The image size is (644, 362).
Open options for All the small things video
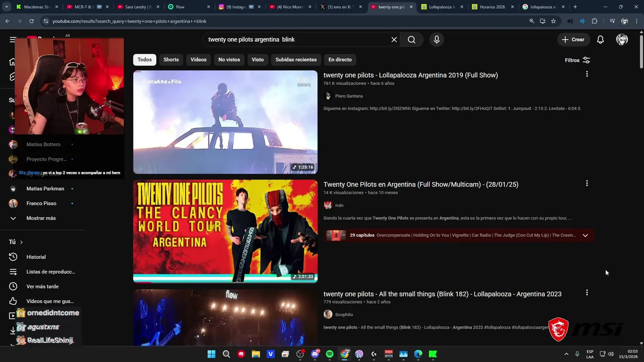click(587, 293)
